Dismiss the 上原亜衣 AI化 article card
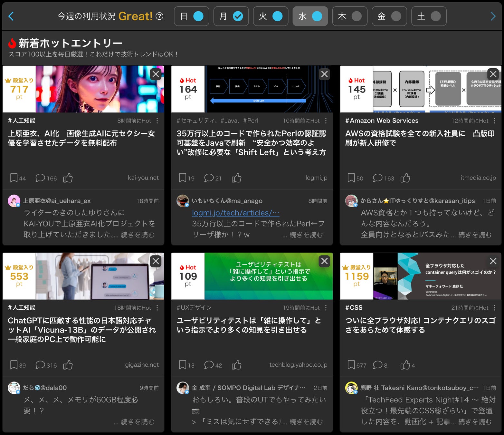The height and width of the screenshot is (435, 504). (x=156, y=74)
